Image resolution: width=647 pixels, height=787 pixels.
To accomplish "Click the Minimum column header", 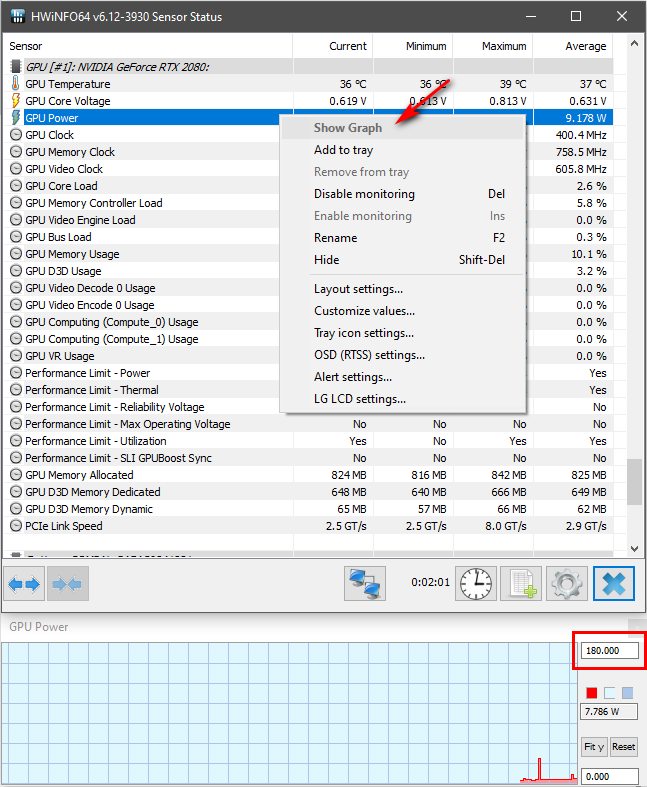I will click(413, 46).
